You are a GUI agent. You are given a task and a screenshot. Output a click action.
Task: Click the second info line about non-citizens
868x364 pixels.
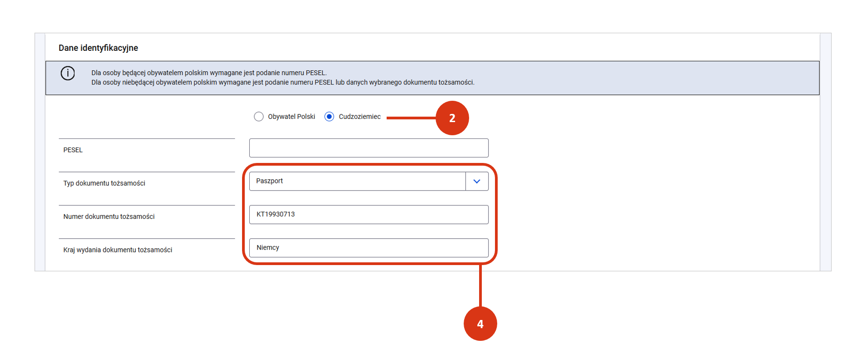tap(282, 83)
